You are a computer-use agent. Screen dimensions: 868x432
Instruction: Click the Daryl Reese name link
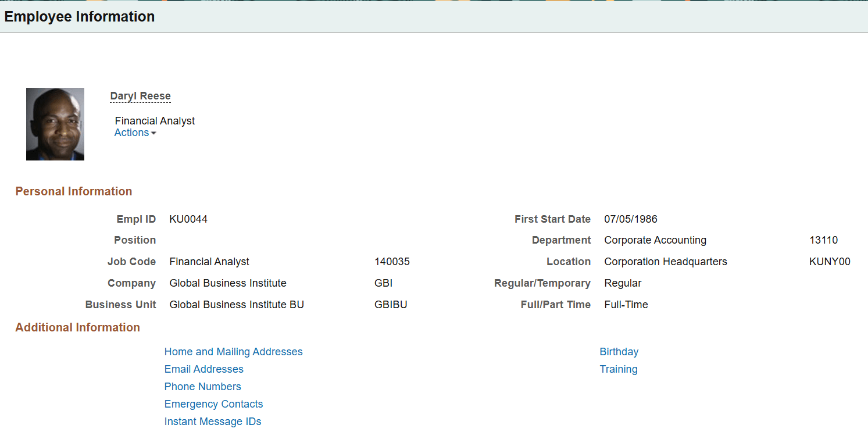pyautogui.click(x=140, y=96)
